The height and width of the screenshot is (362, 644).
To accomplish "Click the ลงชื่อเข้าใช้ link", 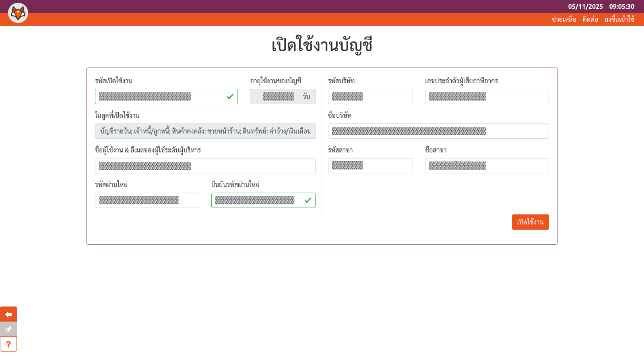I will pyautogui.click(x=619, y=19).
